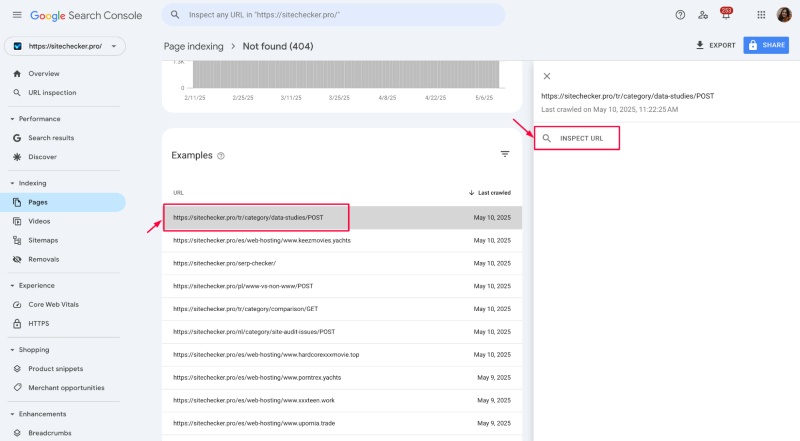Click the help question mark icon
The image size is (800, 441).
pyautogui.click(x=680, y=15)
